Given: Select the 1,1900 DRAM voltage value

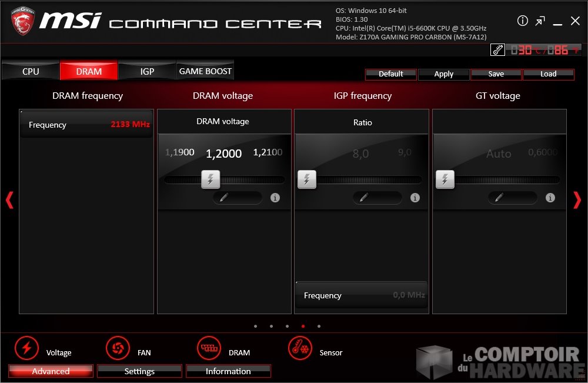Looking at the screenshot, I should pyautogui.click(x=179, y=152).
